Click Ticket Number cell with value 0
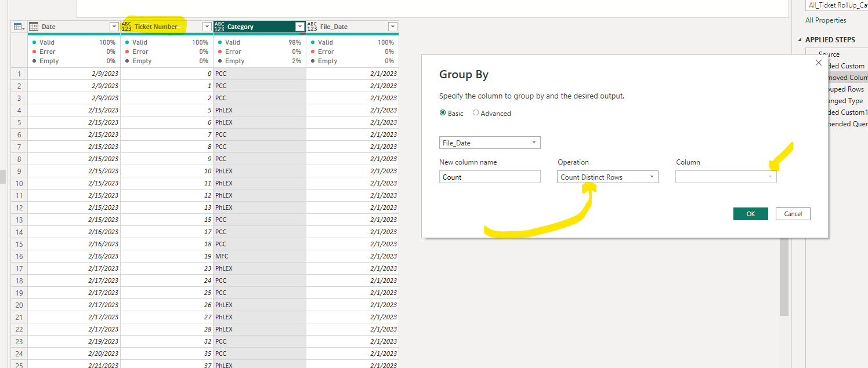This screenshot has width=868, height=368. 167,74
